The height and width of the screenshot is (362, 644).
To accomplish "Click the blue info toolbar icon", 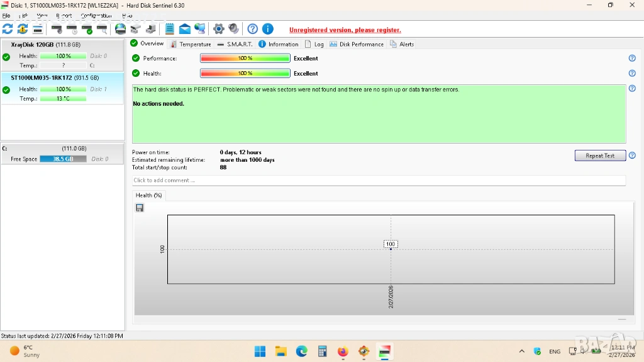I will pyautogui.click(x=268, y=29).
